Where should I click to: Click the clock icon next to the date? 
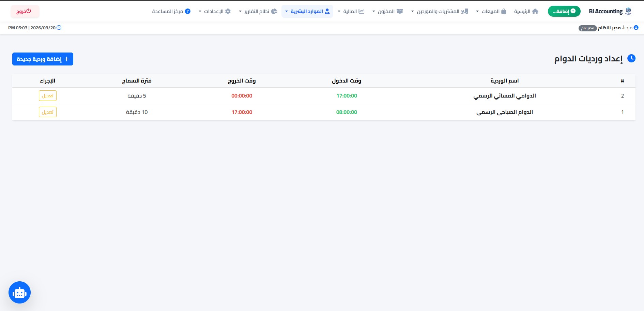(x=59, y=28)
